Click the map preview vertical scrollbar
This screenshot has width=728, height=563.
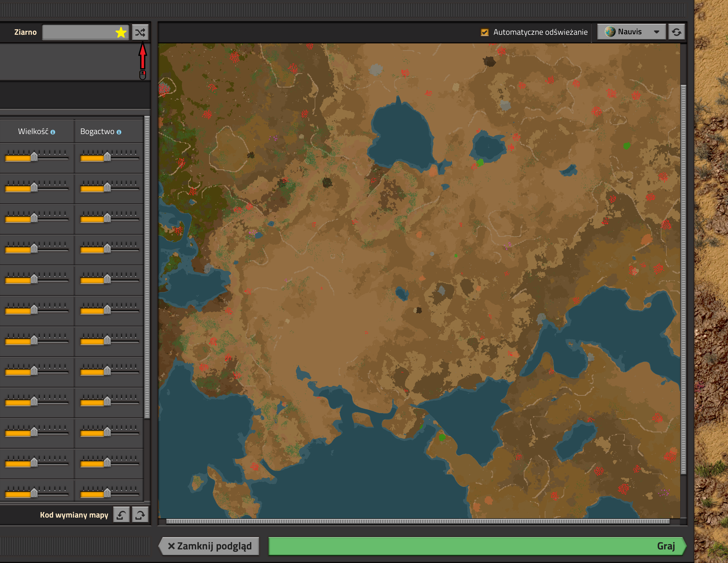click(683, 279)
